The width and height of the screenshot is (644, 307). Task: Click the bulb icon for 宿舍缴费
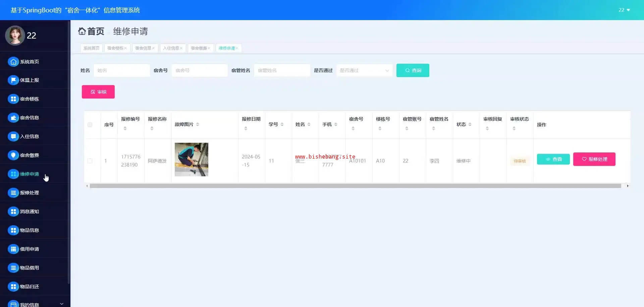tap(13, 155)
